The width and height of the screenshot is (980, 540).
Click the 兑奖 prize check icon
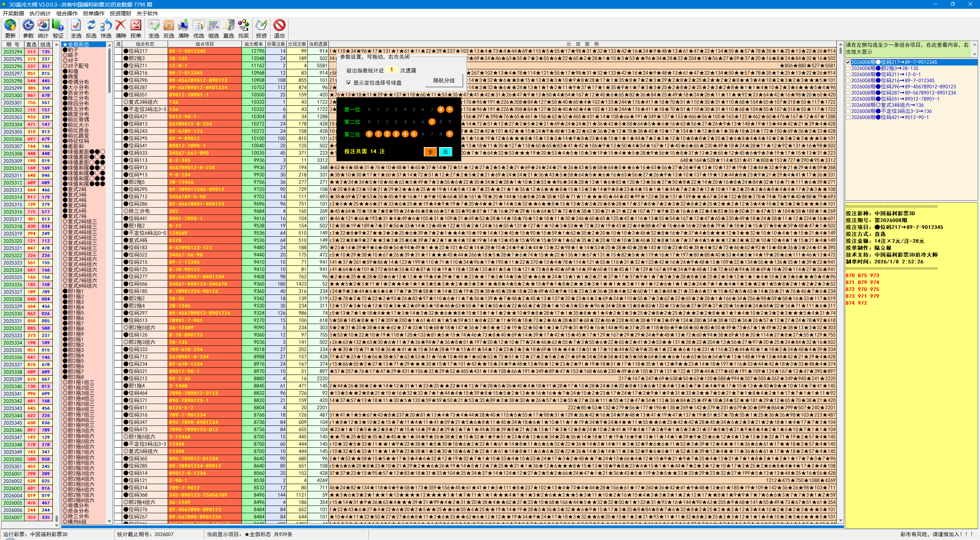(x=243, y=26)
